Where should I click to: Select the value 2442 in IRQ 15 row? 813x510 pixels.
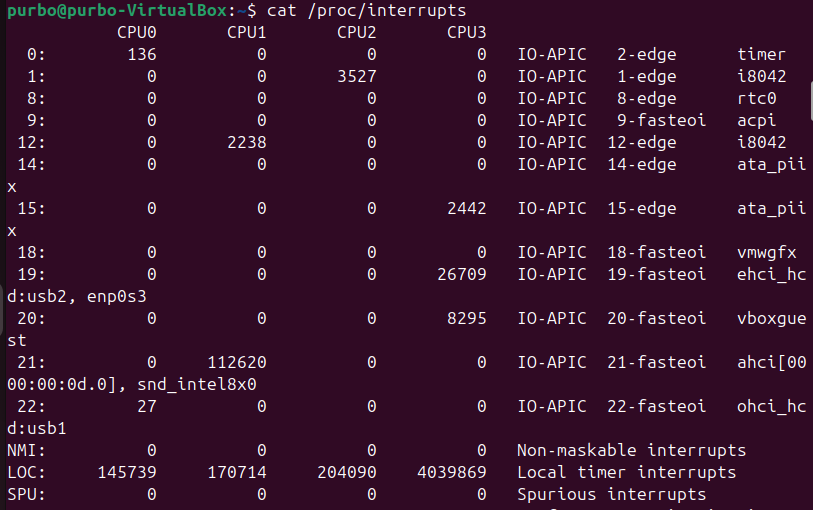coord(467,208)
